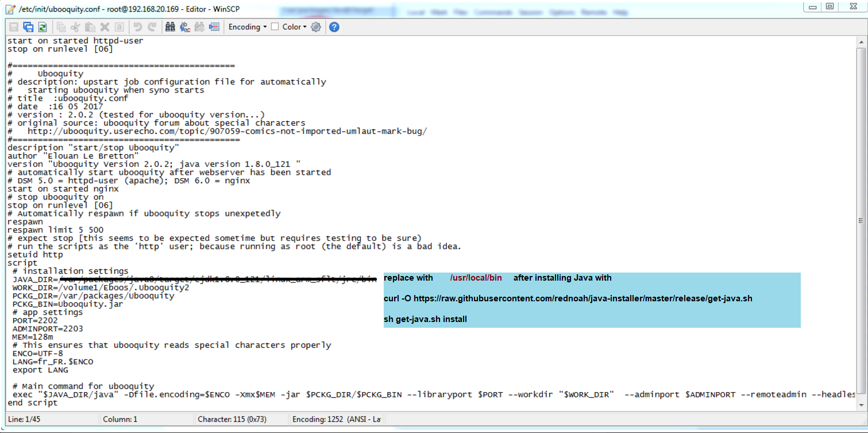Click the Redo arrow icon
This screenshot has width=868, height=433.
(x=152, y=27)
